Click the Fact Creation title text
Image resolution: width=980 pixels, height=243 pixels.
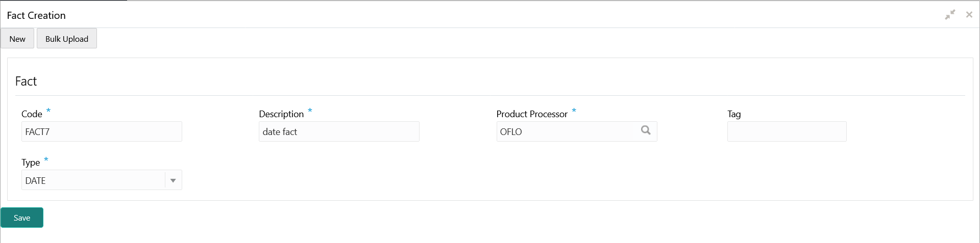tap(36, 15)
